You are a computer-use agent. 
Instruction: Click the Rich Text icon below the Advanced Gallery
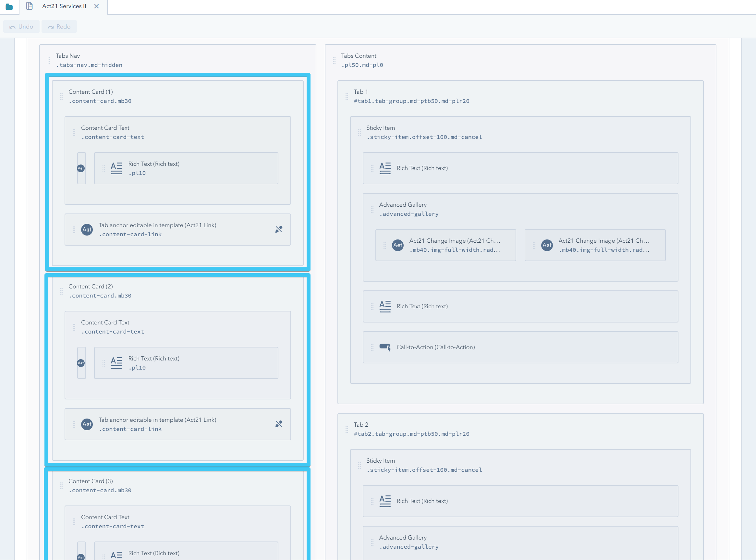[385, 306]
